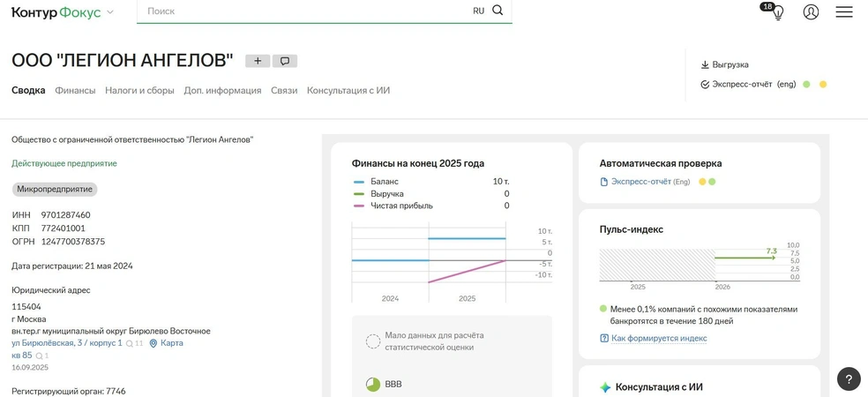The width and height of the screenshot is (868, 397).
Task: Open the Карта link
Action: click(x=172, y=343)
